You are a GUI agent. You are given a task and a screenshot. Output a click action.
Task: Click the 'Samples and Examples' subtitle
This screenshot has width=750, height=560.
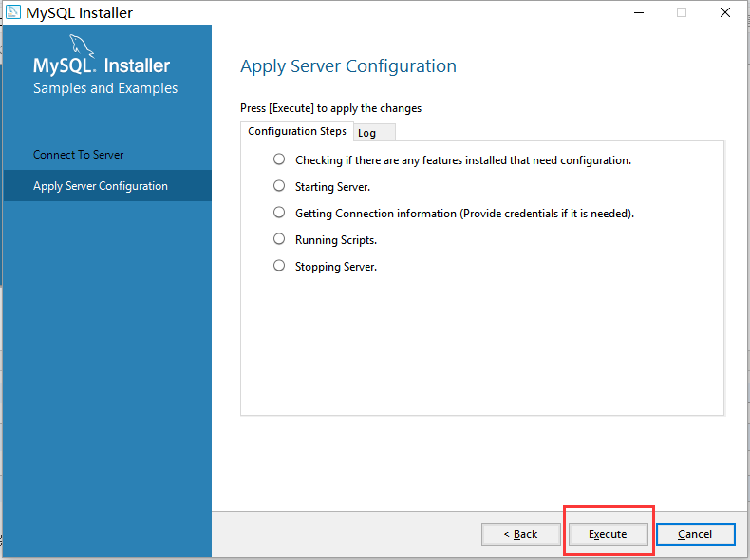pos(105,88)
